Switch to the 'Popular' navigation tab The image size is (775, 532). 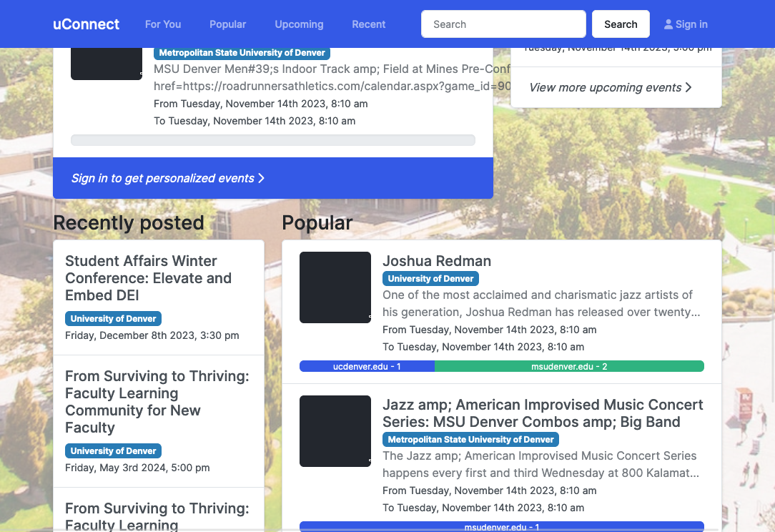coord(227,24)
